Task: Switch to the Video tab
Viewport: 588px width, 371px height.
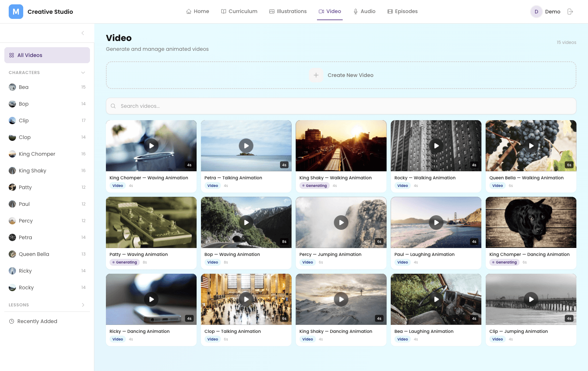Action: (x=330, y=11)
